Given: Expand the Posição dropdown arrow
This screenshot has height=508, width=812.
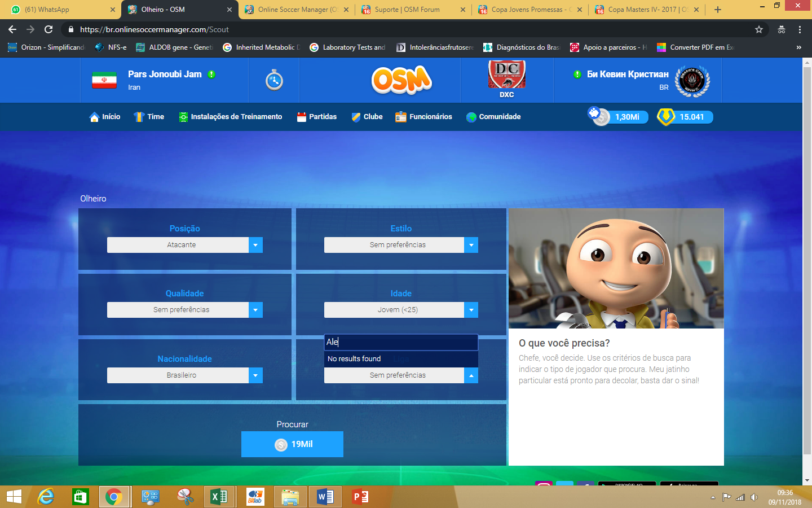Looking at the screenshot, I should pos(255,245).
